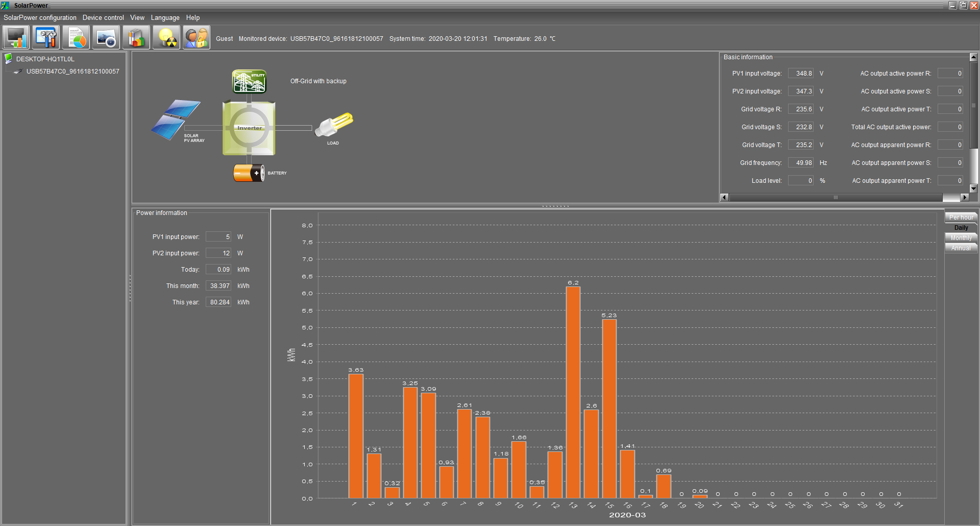This screenshot has height=526, width=980.
Task: Open the Language menu
Action: pyautogui.click(x=165, y=17)
